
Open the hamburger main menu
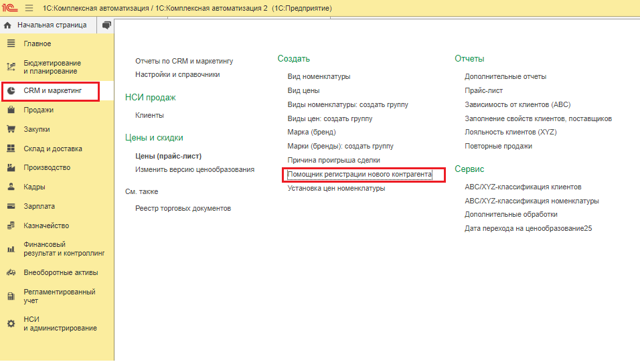[x=29, y=8]
